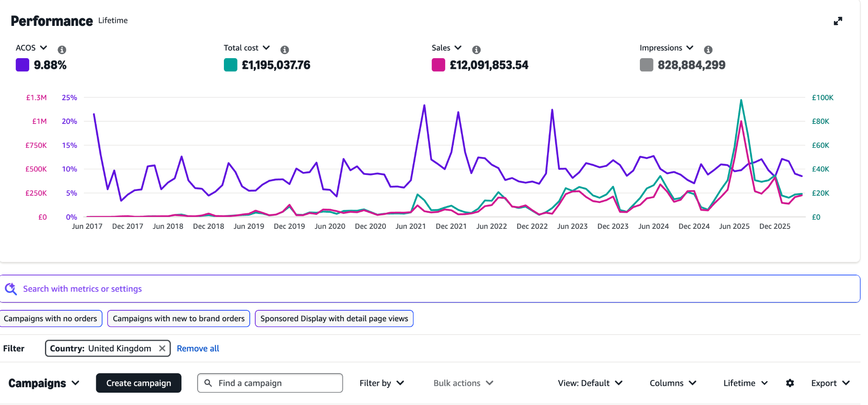Open the View: Default dropdown
This screenshot has height=405, width=868.
(x=590, y=383)
